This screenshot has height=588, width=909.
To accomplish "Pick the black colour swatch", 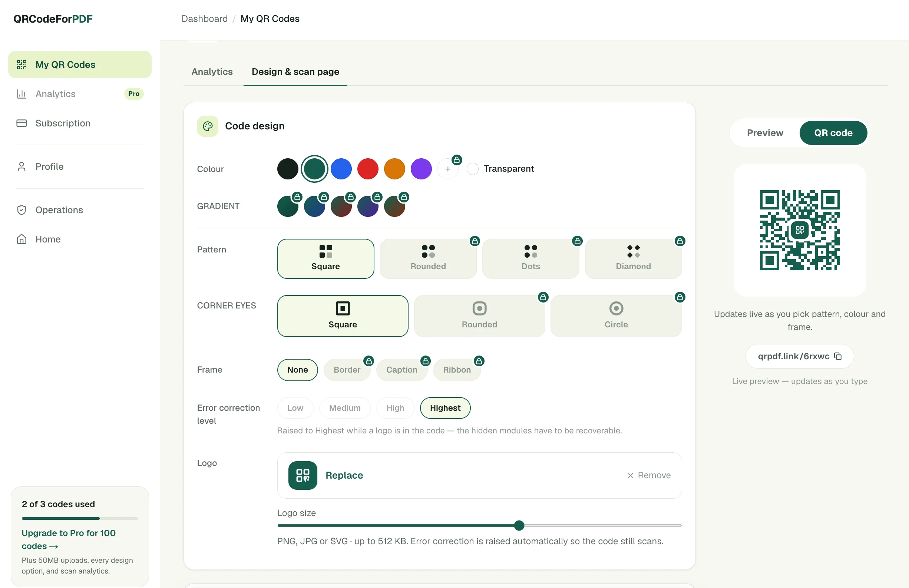I will pos(287,169).
